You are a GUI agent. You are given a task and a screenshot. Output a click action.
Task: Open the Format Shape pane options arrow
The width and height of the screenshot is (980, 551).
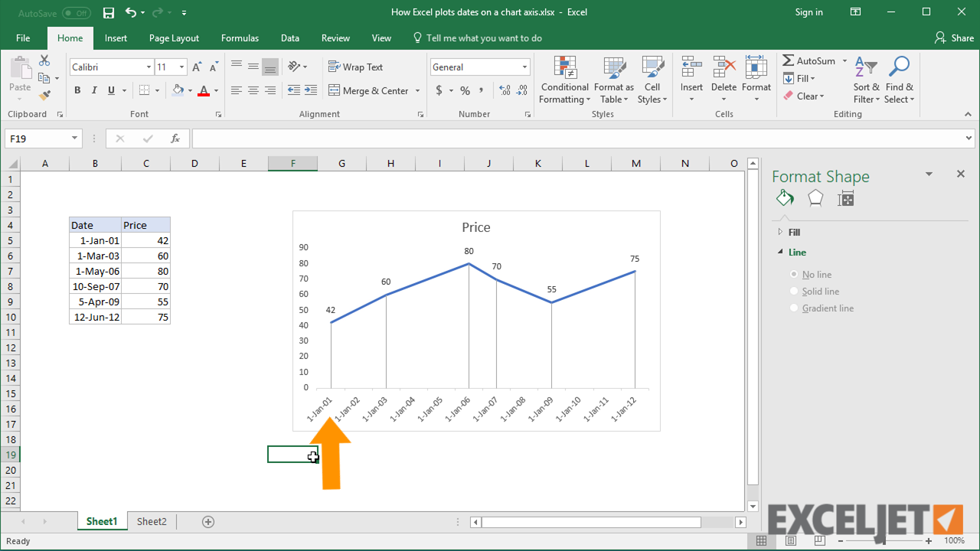[x=929, y=174]
